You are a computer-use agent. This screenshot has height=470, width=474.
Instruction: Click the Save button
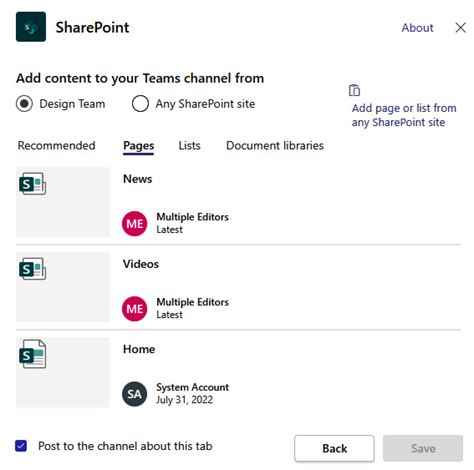point(423,448)
